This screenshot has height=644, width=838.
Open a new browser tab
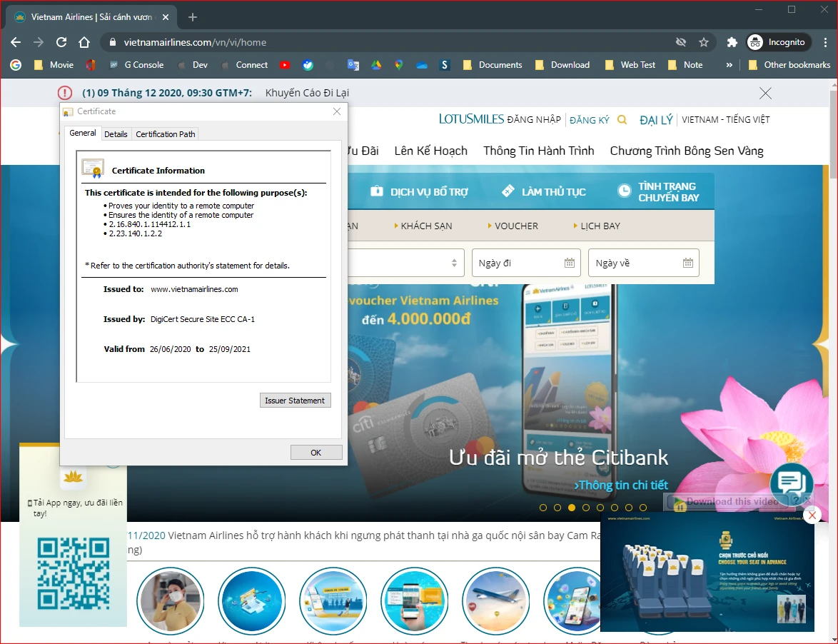click(x=193, y=17)
